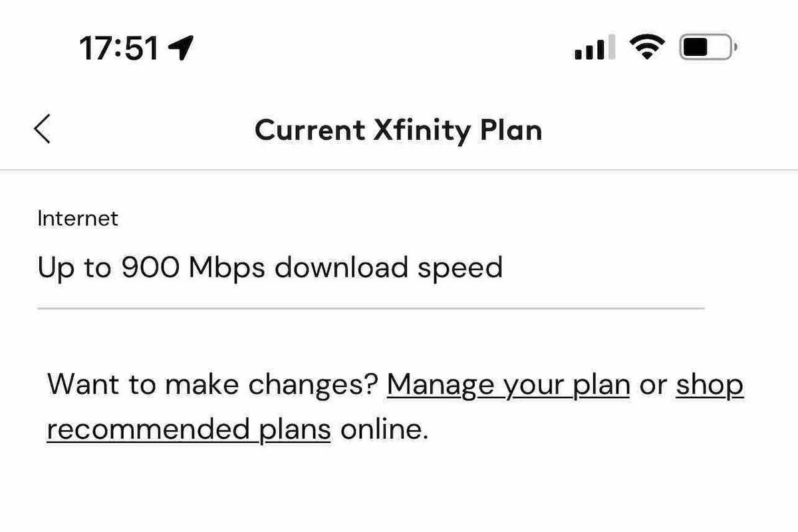Tap the divider line under download speed

coord(370,309)
